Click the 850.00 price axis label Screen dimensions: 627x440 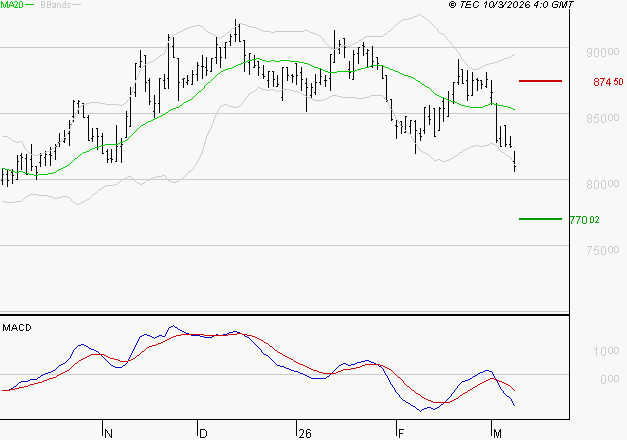tap(603, 118)
